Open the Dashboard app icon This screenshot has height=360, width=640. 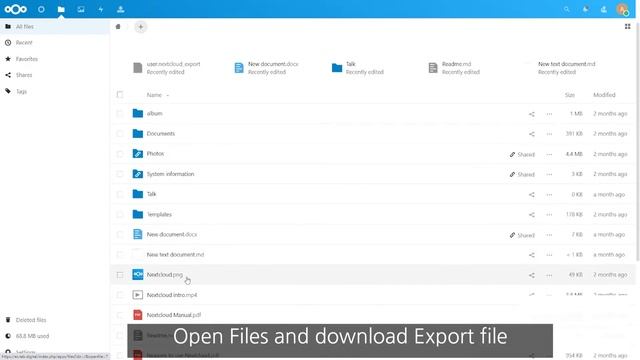(41, 9)
